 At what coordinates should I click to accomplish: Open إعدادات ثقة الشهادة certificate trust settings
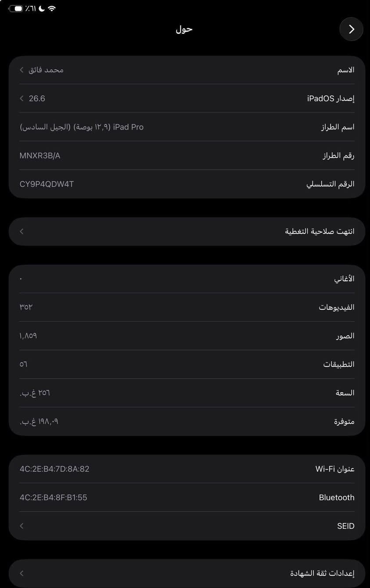pyautogui.click(x=187, y=573)
